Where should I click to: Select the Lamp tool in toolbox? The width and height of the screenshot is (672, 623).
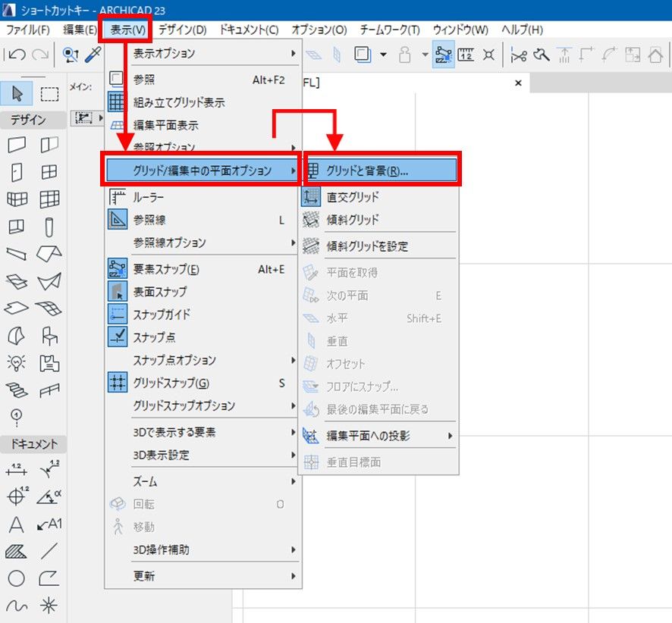point(17,363)
